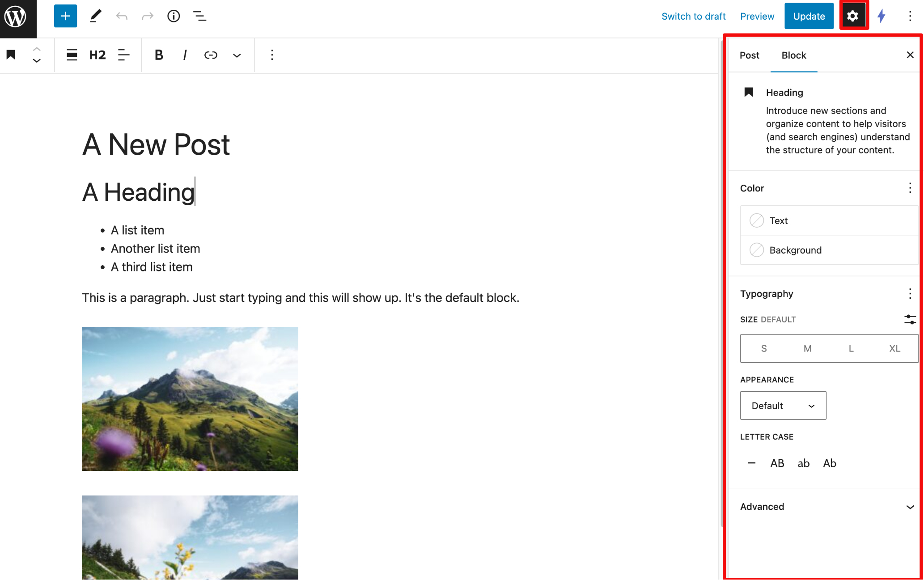
Task: Set letter case to lowercase ab
Action: 804,463
